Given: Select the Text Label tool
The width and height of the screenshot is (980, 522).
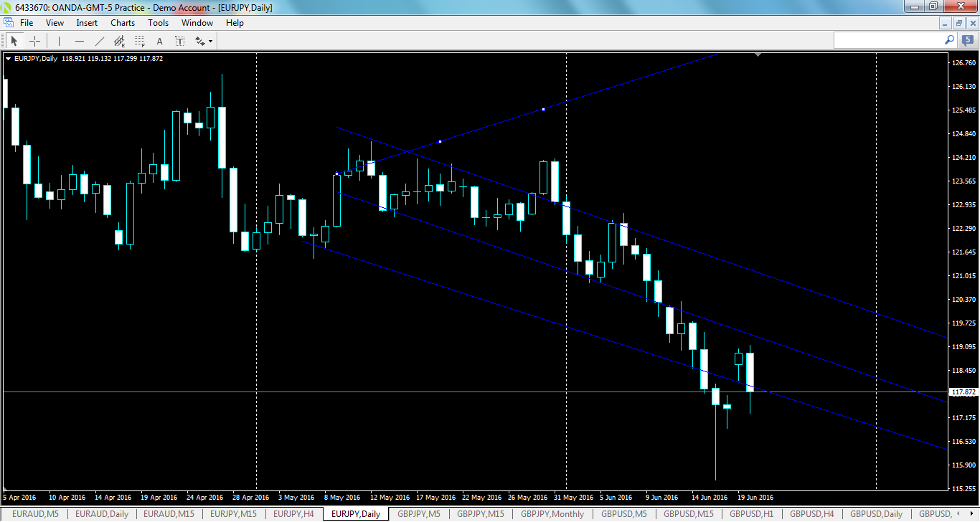Looking at the screenshot, I should 179,40.
